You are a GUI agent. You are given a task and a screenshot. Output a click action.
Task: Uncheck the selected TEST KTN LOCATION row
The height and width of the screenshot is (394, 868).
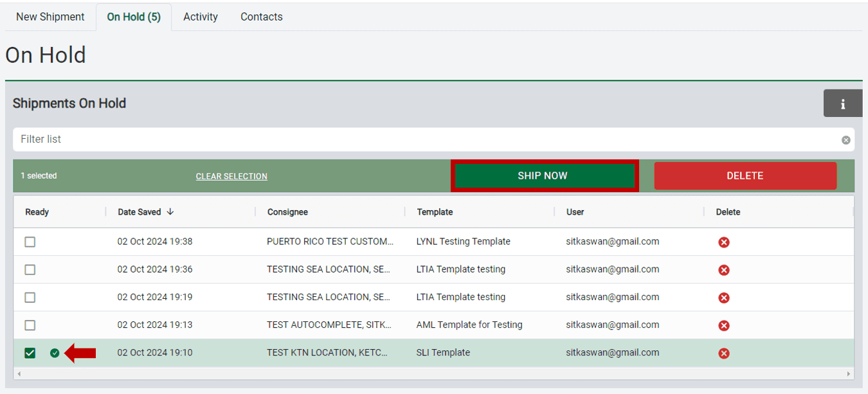[x=30, y=353]
